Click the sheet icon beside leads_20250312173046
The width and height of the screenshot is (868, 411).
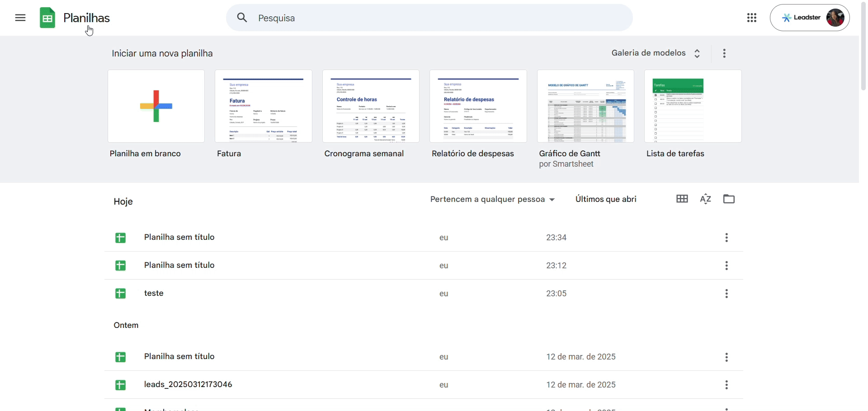(120, 385)
